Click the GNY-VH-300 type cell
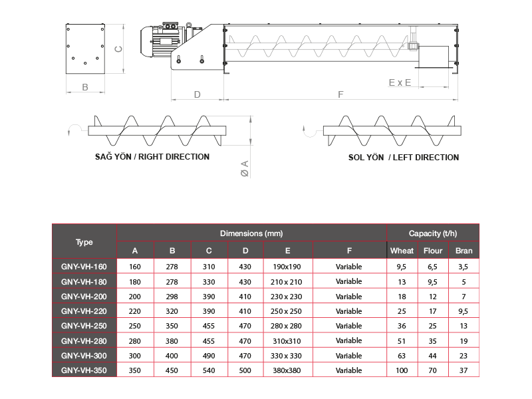 click(84, 355)
